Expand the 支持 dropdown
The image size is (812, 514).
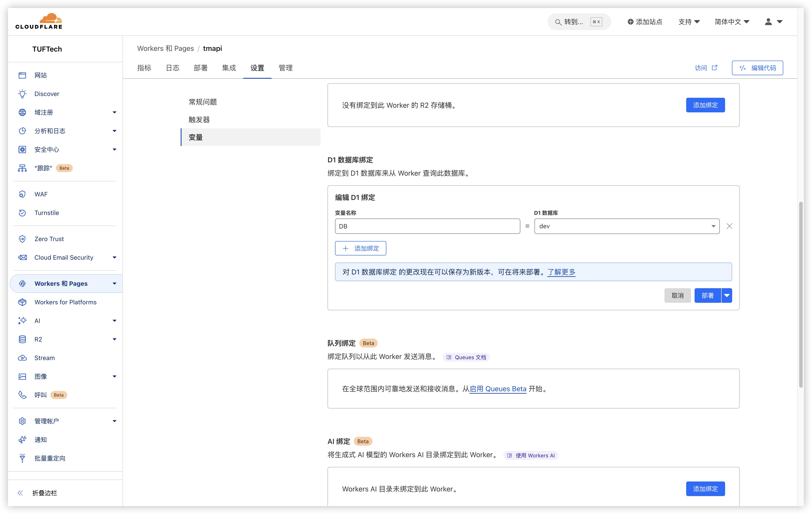click(689, 22)
